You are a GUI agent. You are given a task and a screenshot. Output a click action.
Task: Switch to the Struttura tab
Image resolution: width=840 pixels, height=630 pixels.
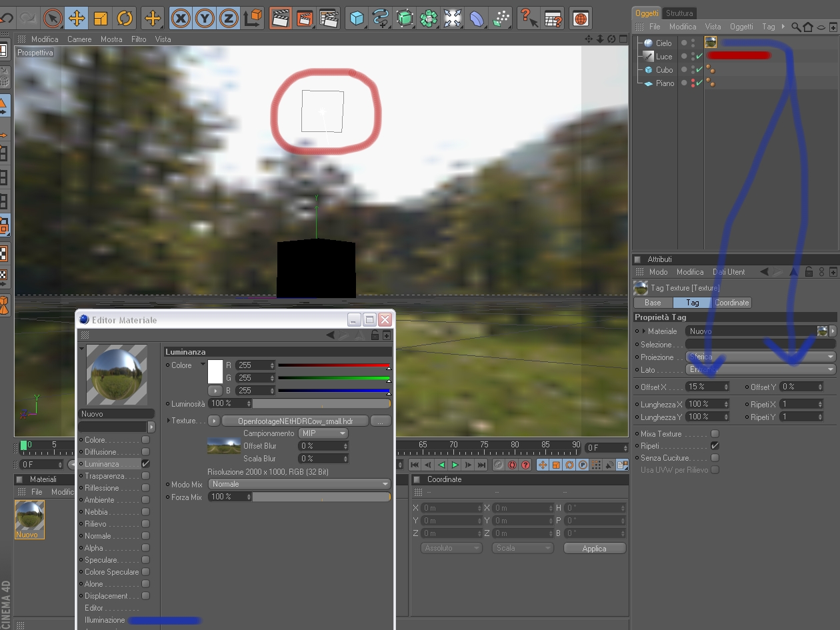[x=679, y=13]
